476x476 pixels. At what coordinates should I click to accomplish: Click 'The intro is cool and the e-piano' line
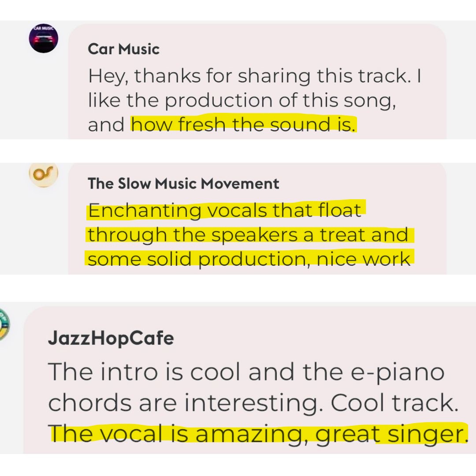coord(246,372)
